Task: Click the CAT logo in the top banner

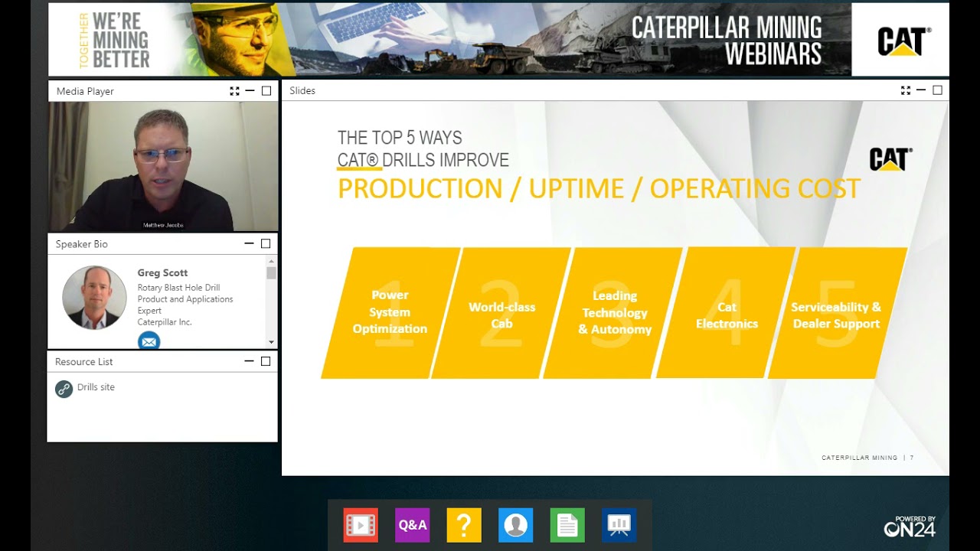Action: (x=903, y=41)
